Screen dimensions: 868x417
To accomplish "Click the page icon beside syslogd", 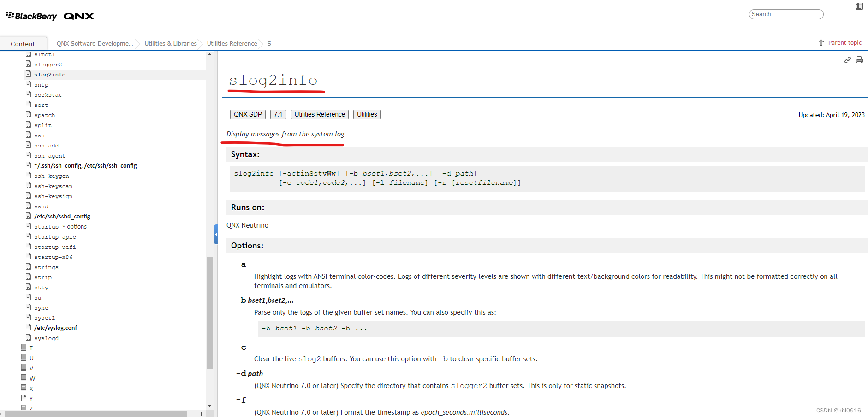I will [29, 338].
